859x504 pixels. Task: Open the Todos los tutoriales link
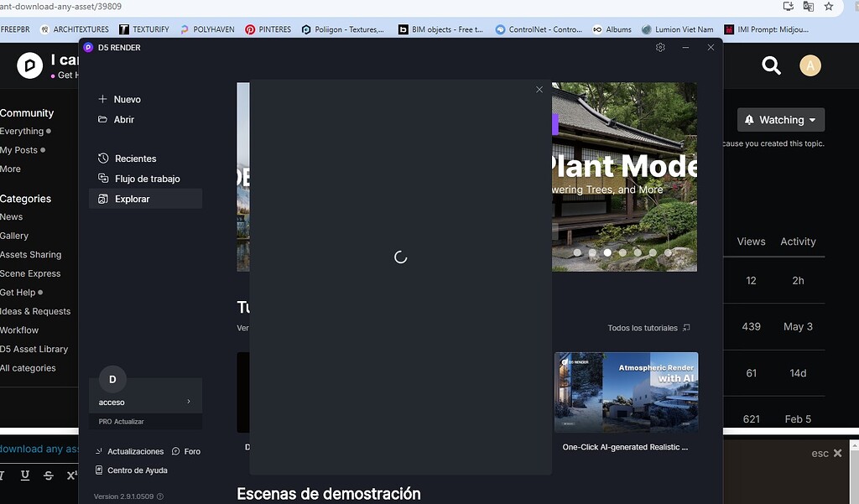(x=646, y=328)
